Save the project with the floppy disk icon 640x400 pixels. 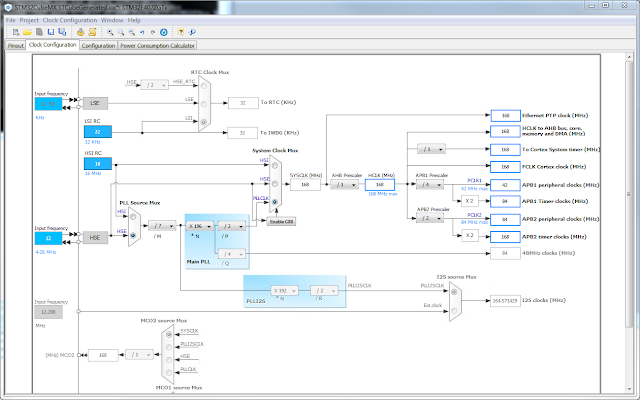click(51, 32)
